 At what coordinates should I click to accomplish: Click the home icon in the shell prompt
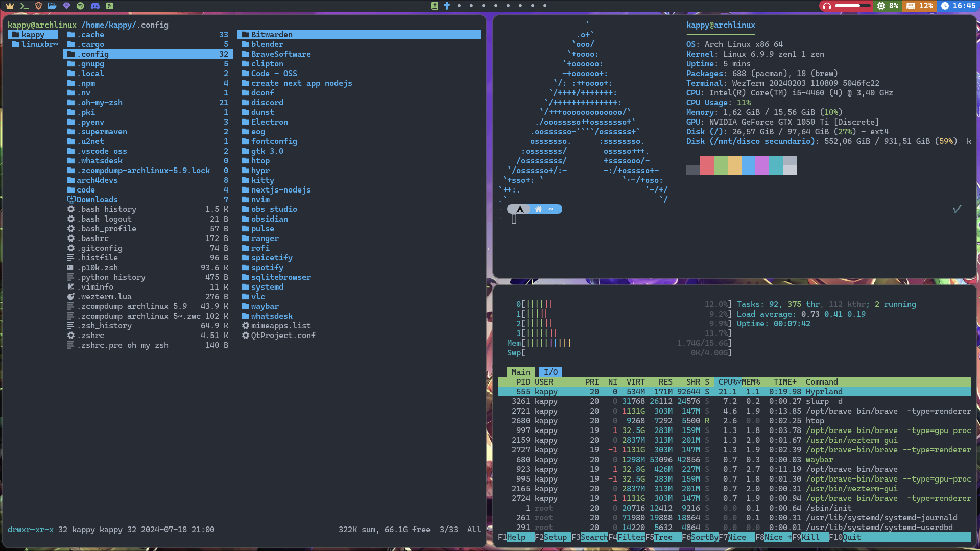pyautogui.click(x=538, y=209)
